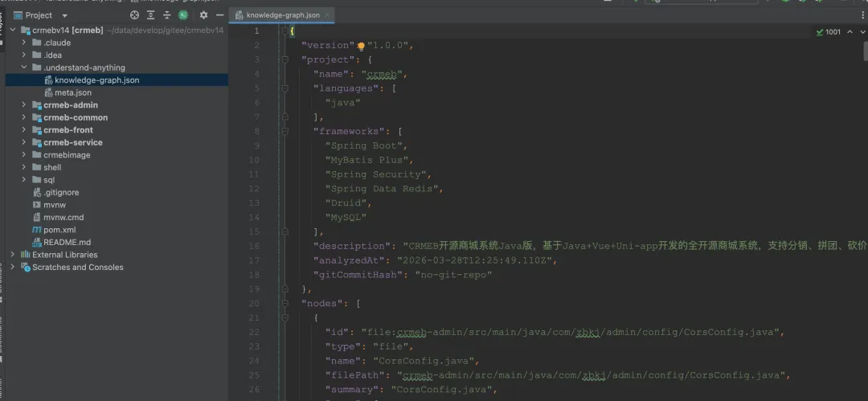This screenshot has width=868, height=401.
Task: Collapse the crmebv14 root project node
Action: click(13, 30)
